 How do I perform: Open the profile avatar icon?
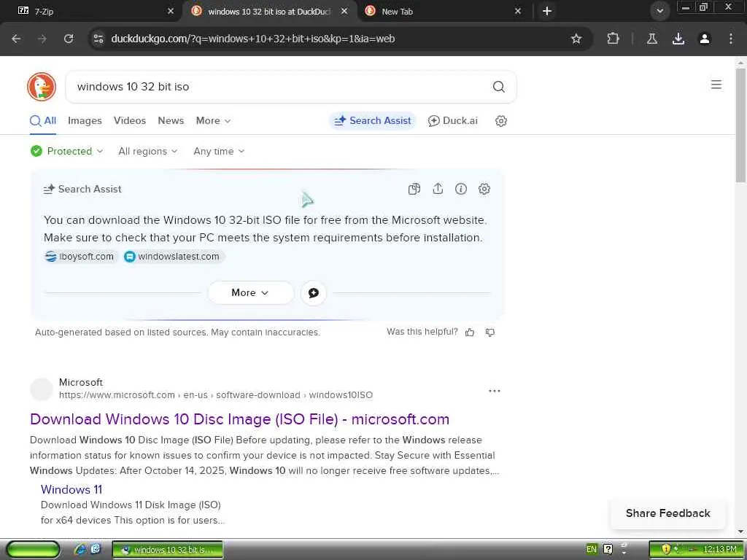(x=705, y=39)
